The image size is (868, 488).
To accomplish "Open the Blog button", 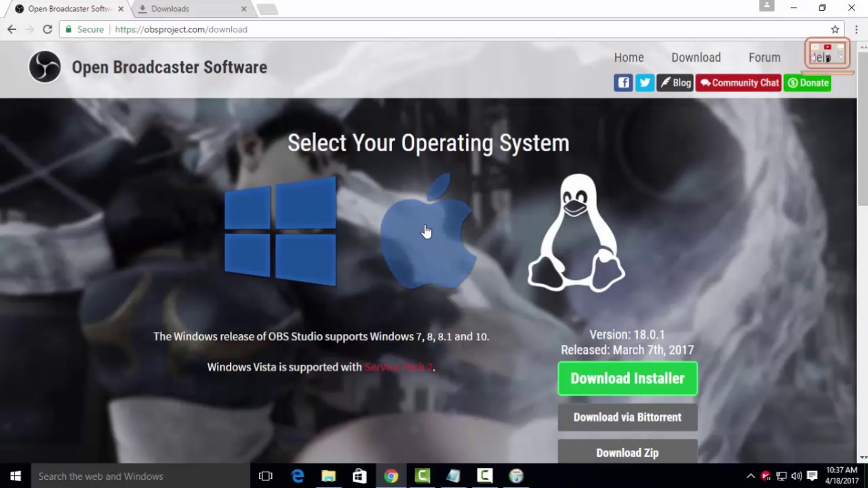I will pos(675,83).
